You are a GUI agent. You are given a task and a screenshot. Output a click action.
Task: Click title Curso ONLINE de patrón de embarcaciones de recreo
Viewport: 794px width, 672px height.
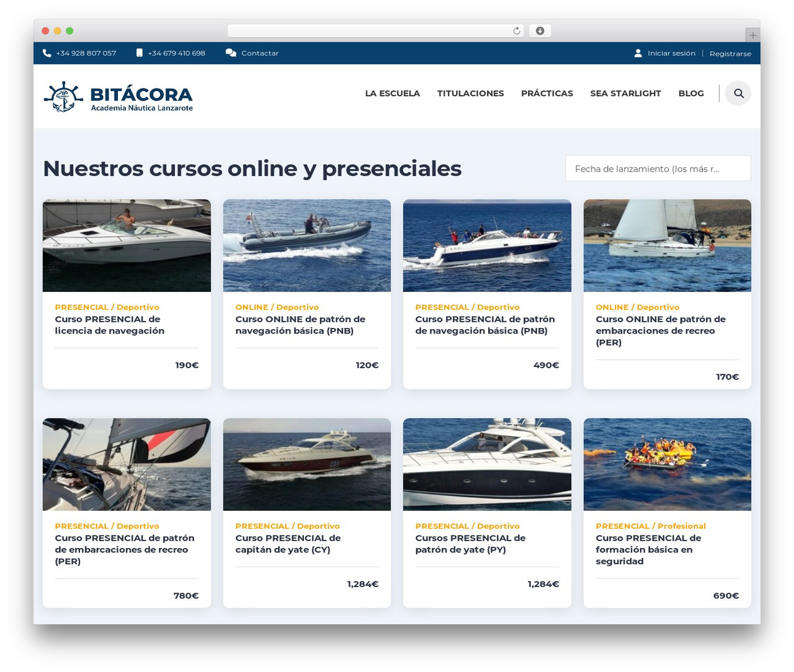[661, 330]
